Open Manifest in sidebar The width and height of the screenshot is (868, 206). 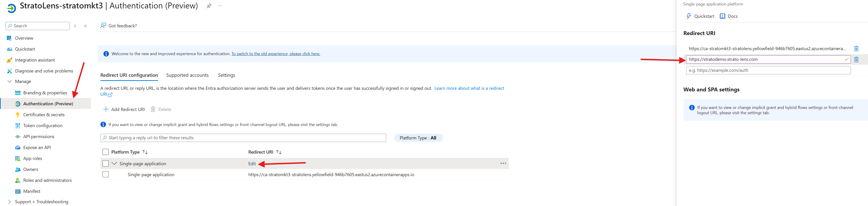[x=32, y=191]
